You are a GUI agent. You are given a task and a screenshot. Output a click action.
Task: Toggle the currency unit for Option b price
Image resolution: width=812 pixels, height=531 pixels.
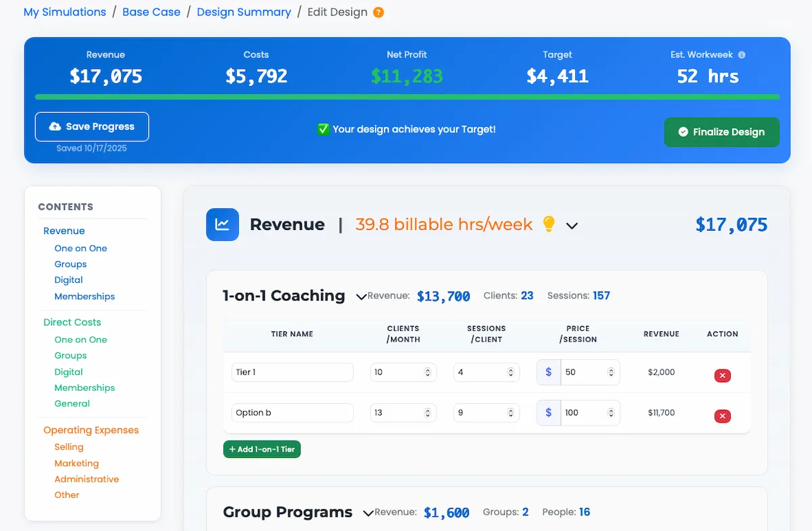pyautogui.click(x=548, y=413)
